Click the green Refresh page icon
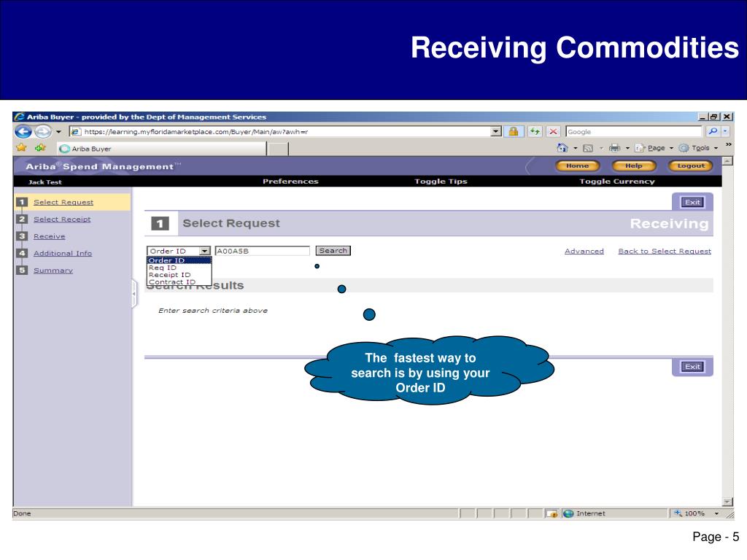The image size is (747, 560). point(535,131)
